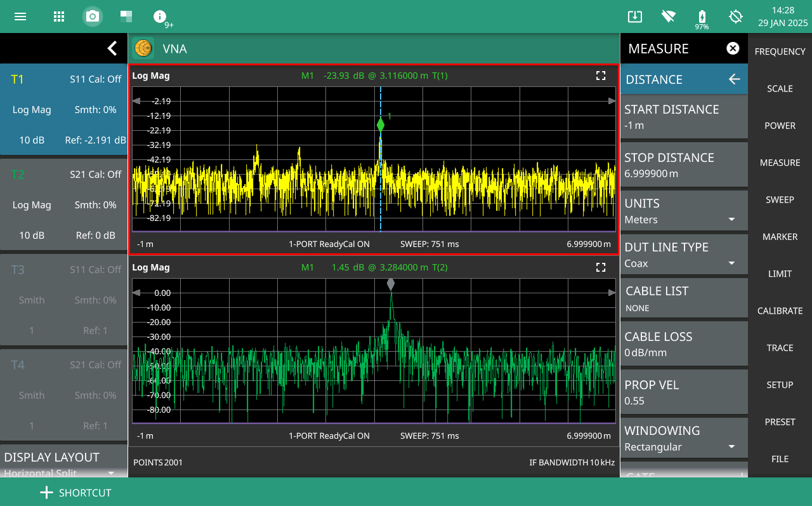Edit the Prop Vel value 0.55
The width and height of the screenshot is (812, 506).
(x=684, y=392)
